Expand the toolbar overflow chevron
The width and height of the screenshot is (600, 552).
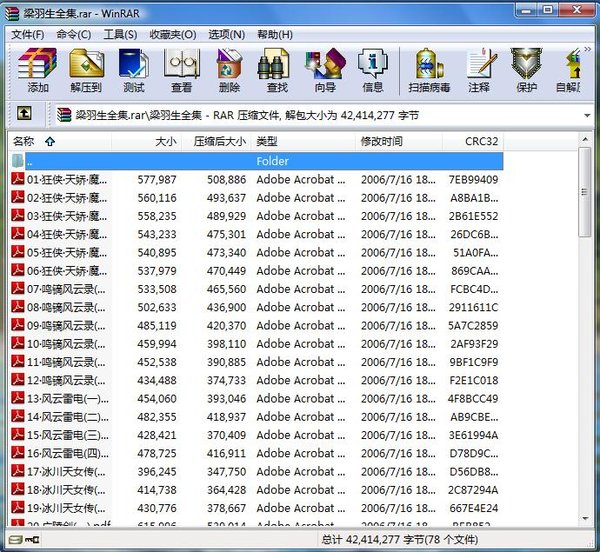587,49
